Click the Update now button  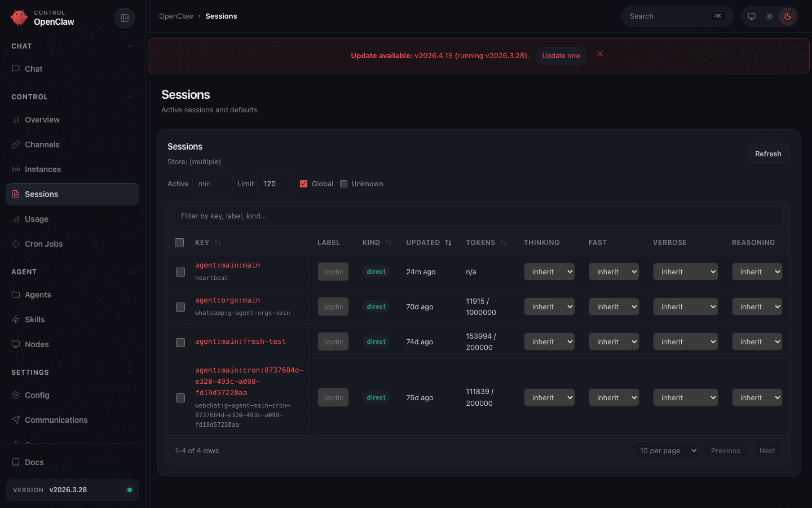(x=561, y=55)
